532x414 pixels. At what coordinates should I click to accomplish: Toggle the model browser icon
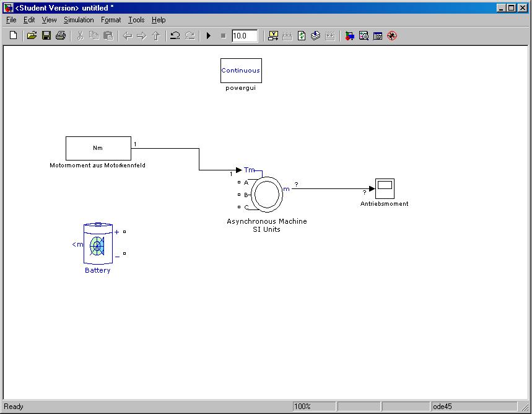[378, 36]
